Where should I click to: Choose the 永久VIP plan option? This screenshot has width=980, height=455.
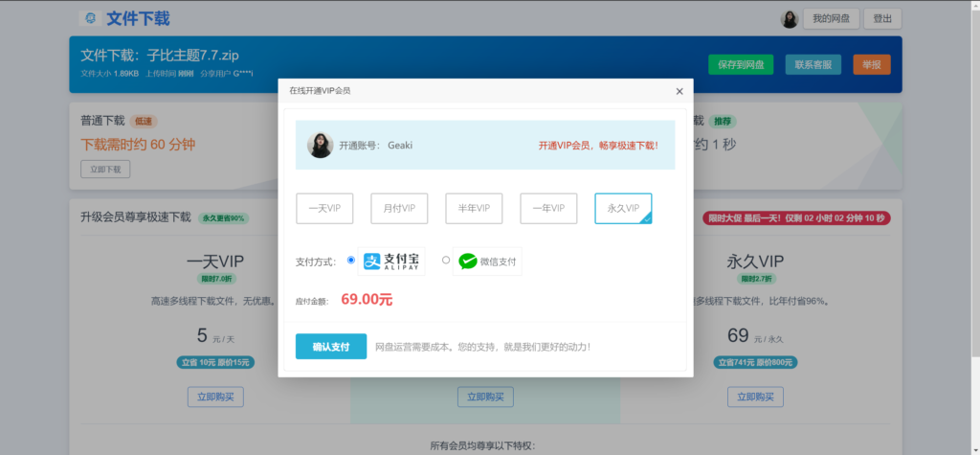click(x=623, y=208)
